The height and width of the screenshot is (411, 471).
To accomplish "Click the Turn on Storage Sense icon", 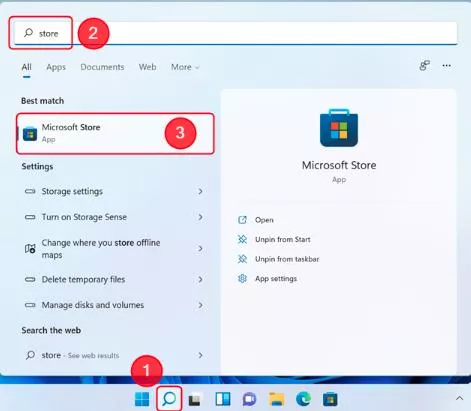I will point(30,217).
